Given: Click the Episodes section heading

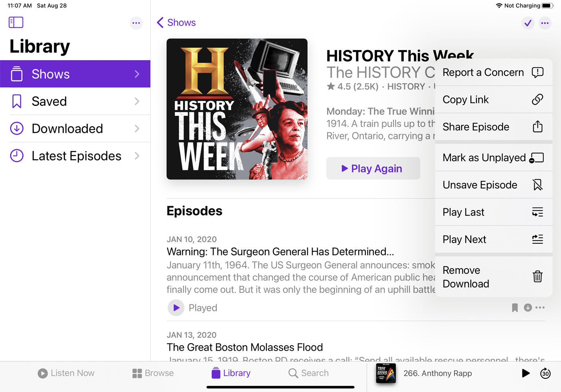Looking at the screenshot, I should pos(194,211).
